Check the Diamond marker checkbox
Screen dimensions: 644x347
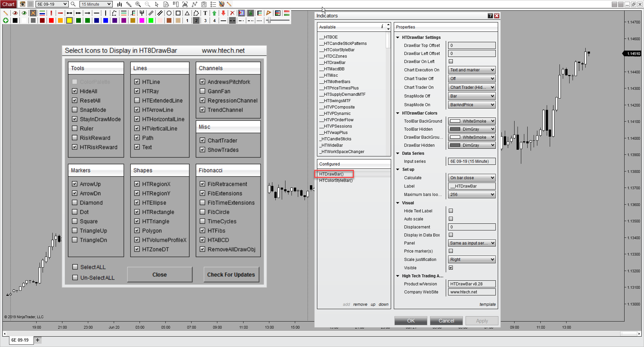[x=74, y=203]
